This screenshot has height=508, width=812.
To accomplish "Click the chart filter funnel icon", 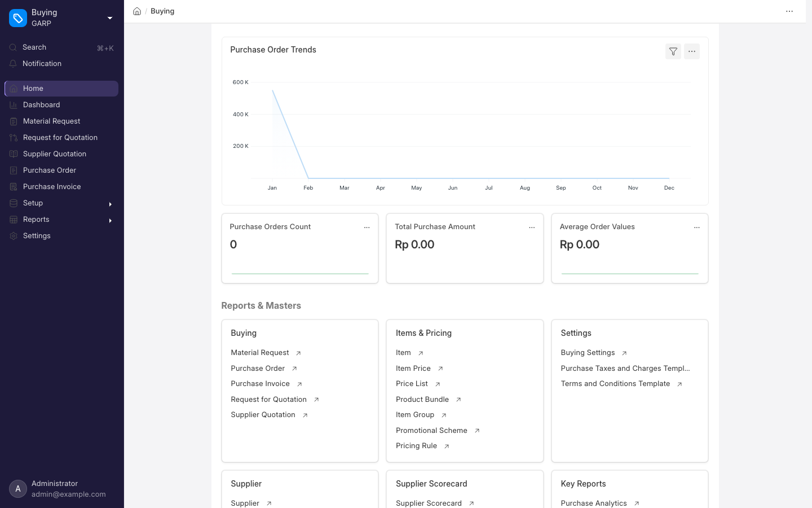I will click(673, 51).
